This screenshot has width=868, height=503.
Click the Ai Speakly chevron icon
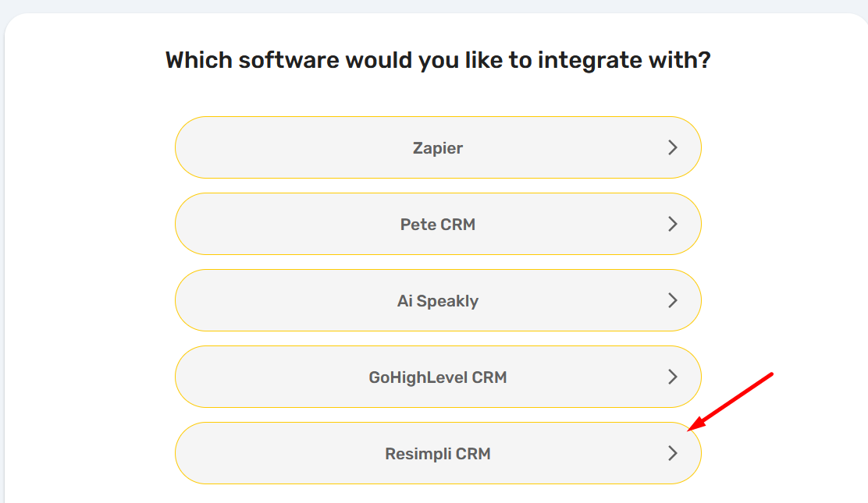(x=673, y=300)
